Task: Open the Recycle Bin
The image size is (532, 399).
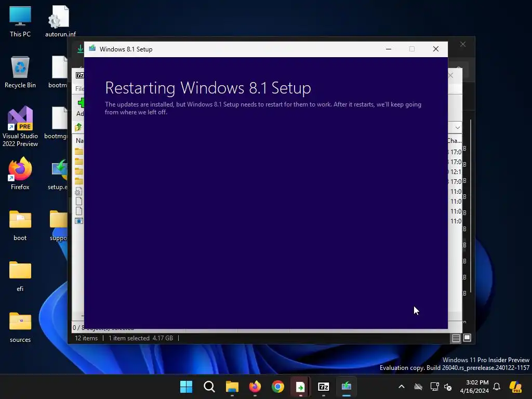Action: click(x=20, y=72)
